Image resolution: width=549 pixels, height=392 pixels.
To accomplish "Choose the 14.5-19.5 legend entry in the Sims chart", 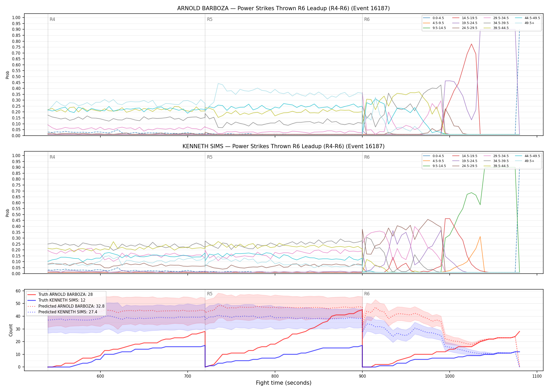I will [x=465, y=156].
